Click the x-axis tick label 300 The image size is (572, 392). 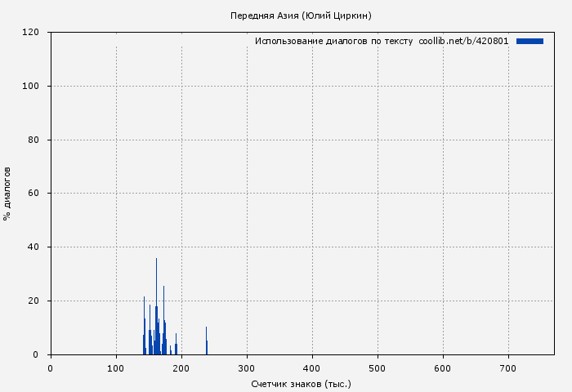pos(247,368)
